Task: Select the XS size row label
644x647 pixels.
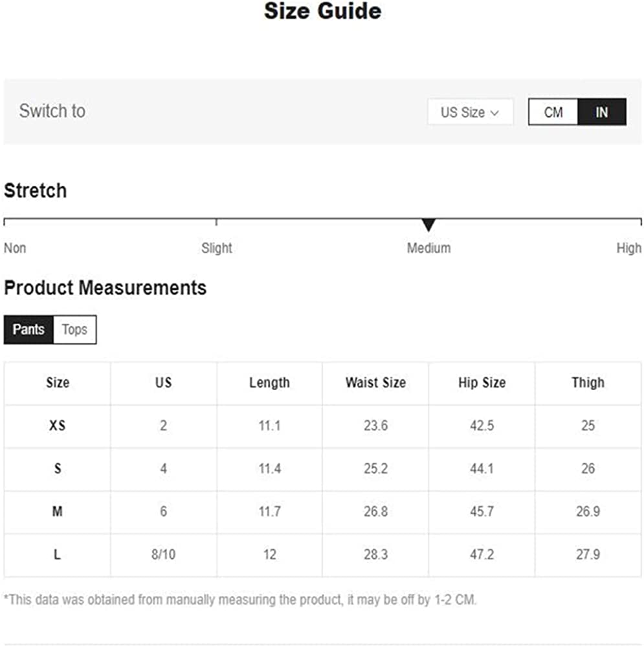Action: (57, 426)
